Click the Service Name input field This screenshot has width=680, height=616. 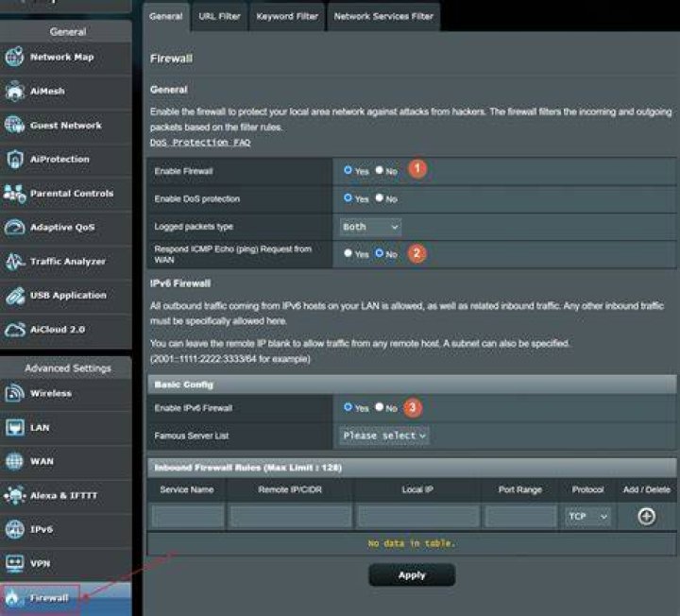[x=188, y=516]
